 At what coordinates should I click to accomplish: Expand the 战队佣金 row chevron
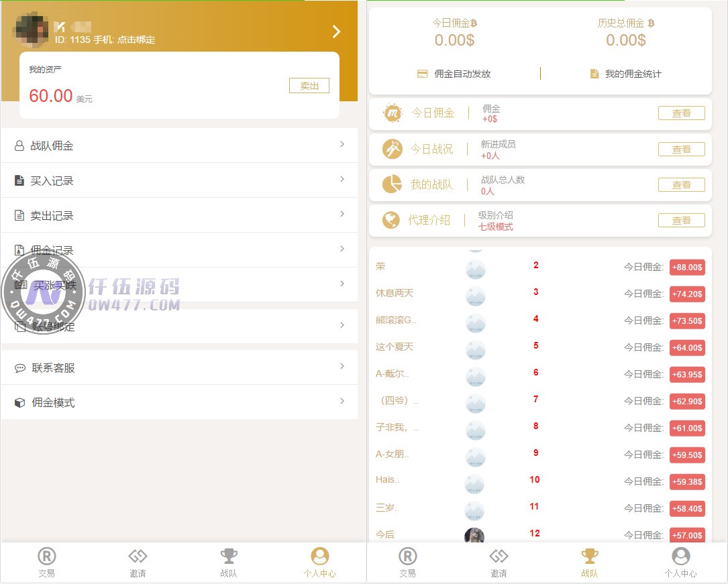pos(342,144)
